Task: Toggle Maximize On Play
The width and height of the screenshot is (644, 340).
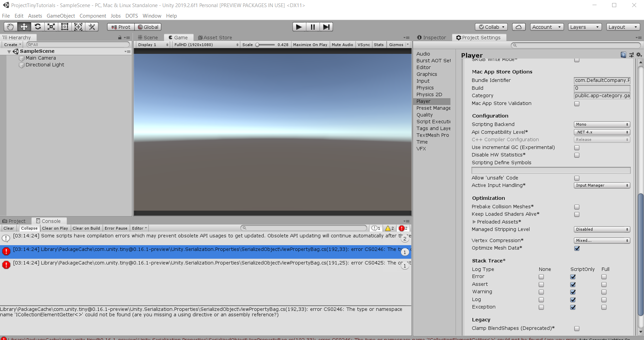Action: point(310,45)
